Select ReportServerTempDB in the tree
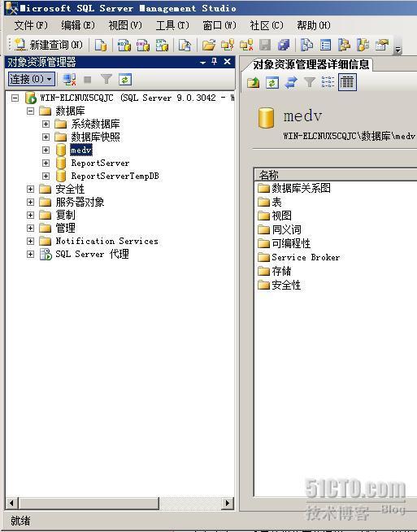Image resolution: width=417 pixels, height=532 pixels. click(115, 176)
